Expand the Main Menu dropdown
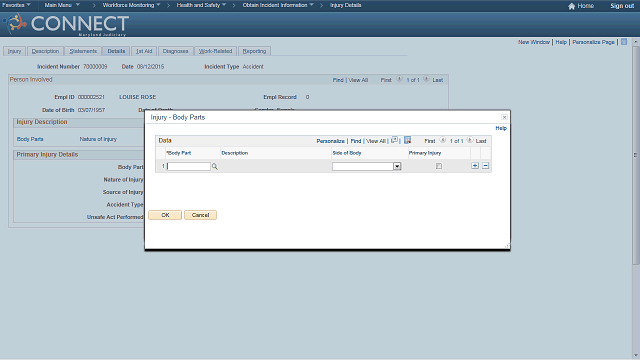 (62, 5)
